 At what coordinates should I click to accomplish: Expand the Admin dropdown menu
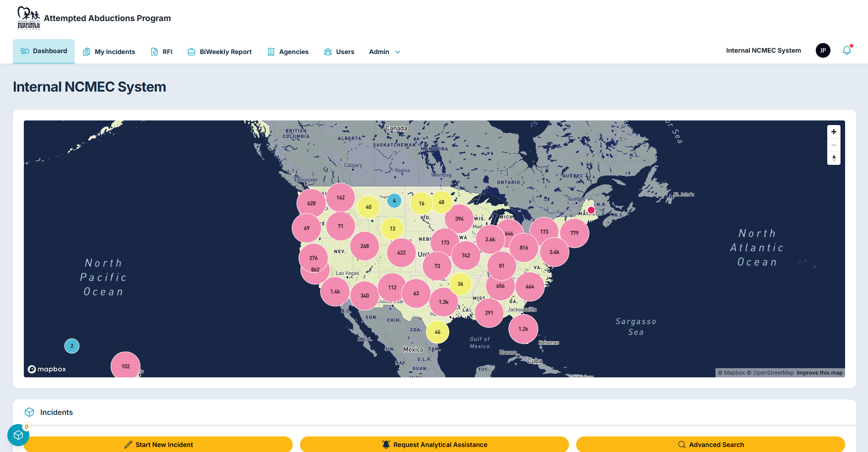click(384, 52)
